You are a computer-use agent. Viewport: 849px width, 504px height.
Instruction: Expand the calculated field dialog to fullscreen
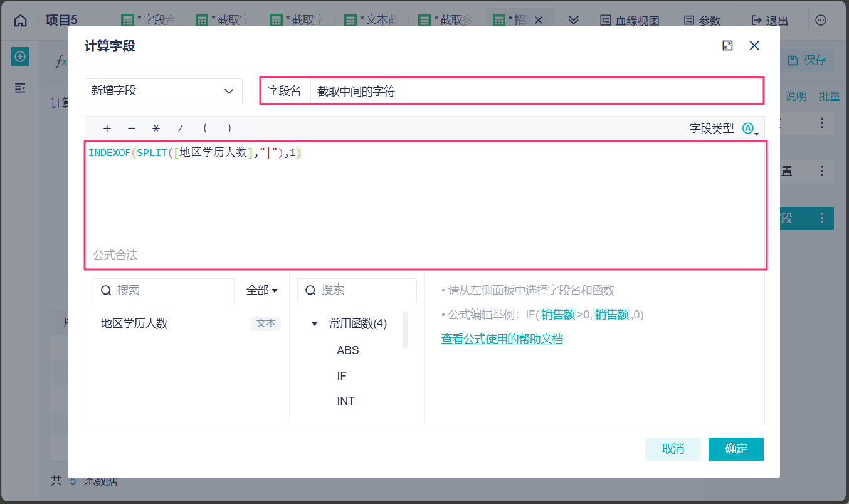727,46
